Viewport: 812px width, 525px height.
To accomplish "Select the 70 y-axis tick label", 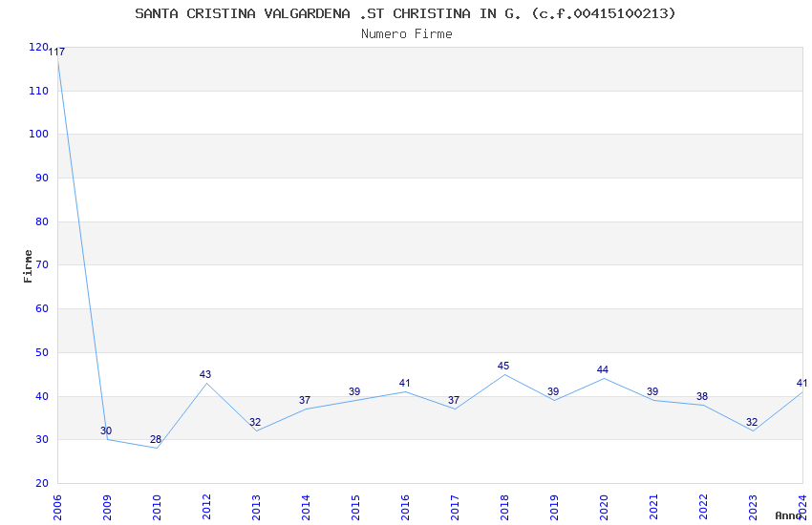I will coord(41,265).
